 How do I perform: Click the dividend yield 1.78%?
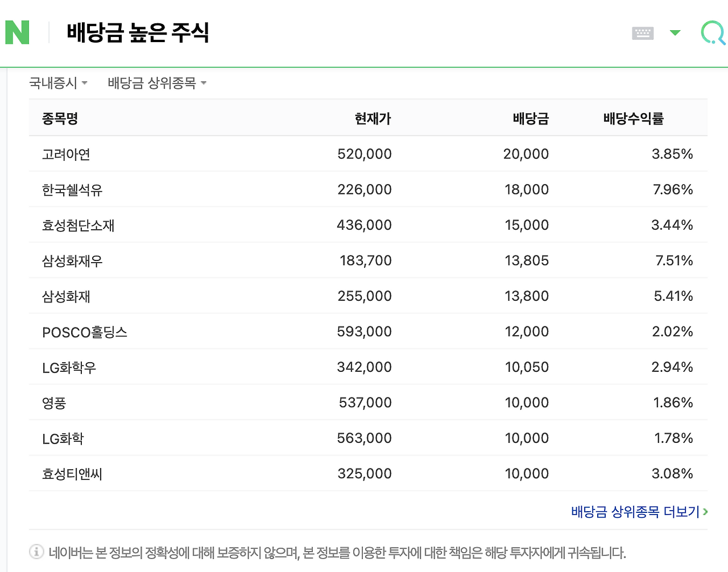(673, 438)
